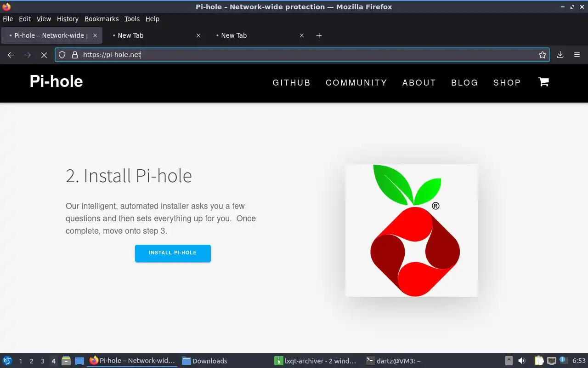Open the shopping cart on Pi-hole site
Image resolution: width=588 pixels, height=368 pixels.
tap(543, 82)
